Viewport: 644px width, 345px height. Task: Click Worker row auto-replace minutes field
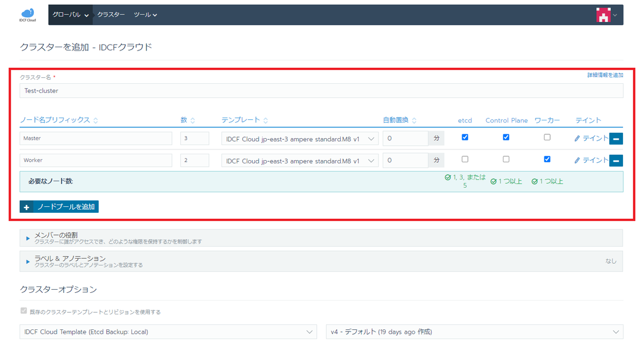pyautogui.click(x=405, y=160)
